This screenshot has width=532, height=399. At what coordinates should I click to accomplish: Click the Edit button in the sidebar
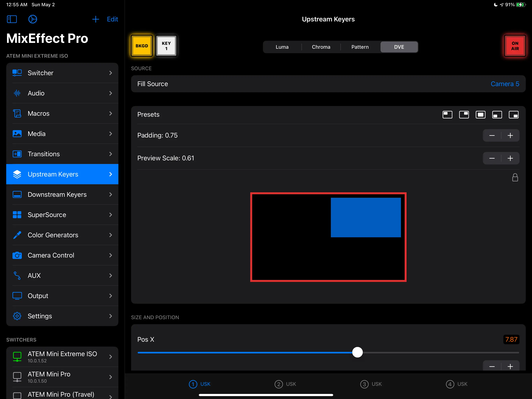112,19
